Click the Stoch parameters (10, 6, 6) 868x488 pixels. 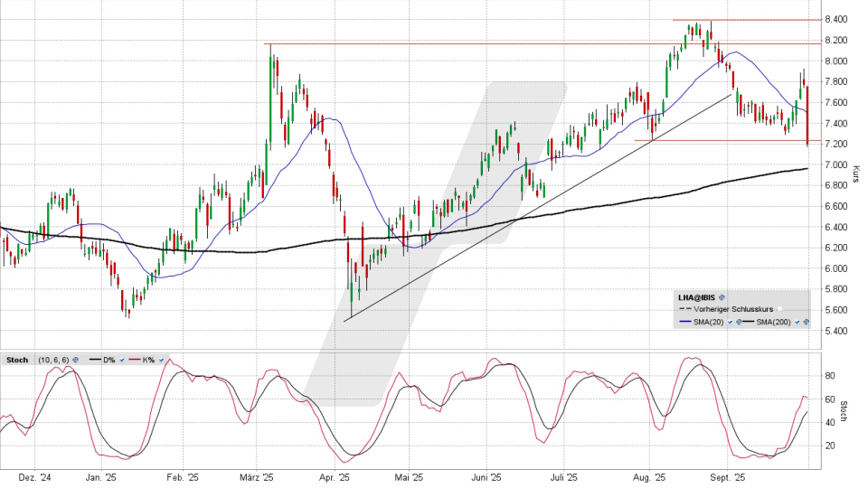pos(53,360)
